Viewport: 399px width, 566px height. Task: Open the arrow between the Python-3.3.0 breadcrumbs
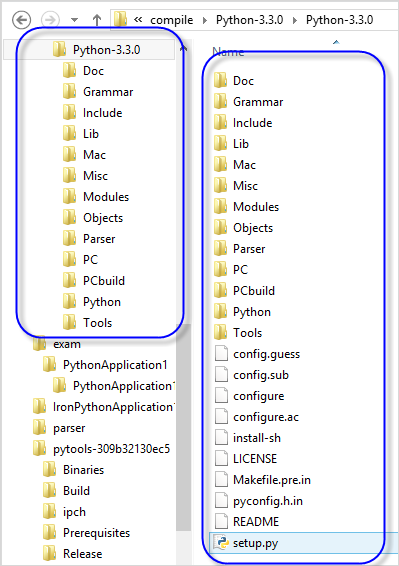(295, 20)
